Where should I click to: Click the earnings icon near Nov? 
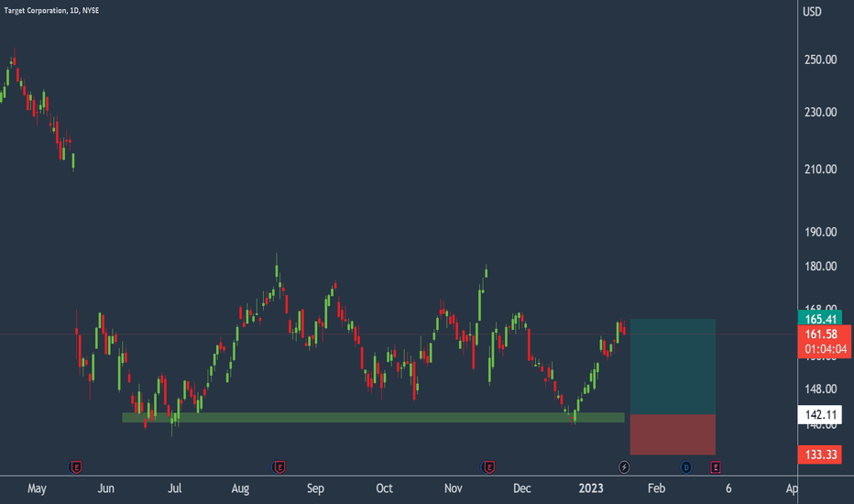488,467
